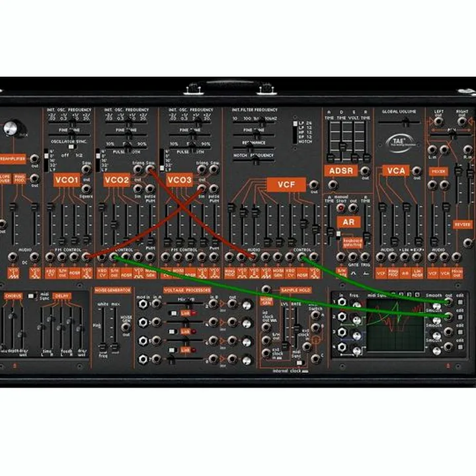Click the NOISE GENERATOR label
The width and height of the screenshot is (476, 476).
pyautogui.click(x=112, y=290)
